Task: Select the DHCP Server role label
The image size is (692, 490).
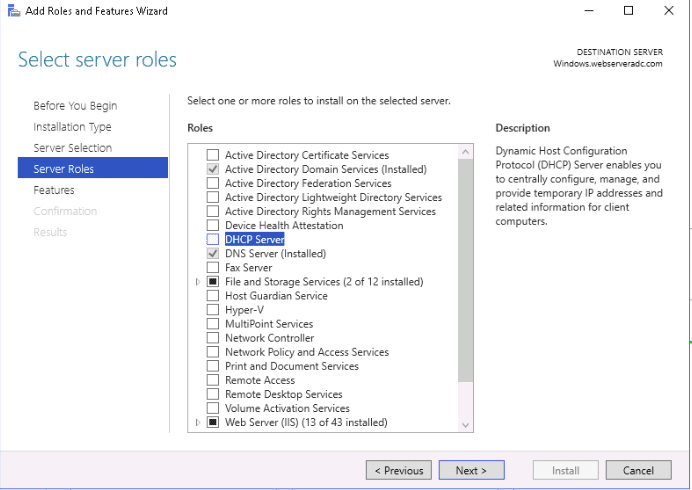Action: tap(255, 239)
